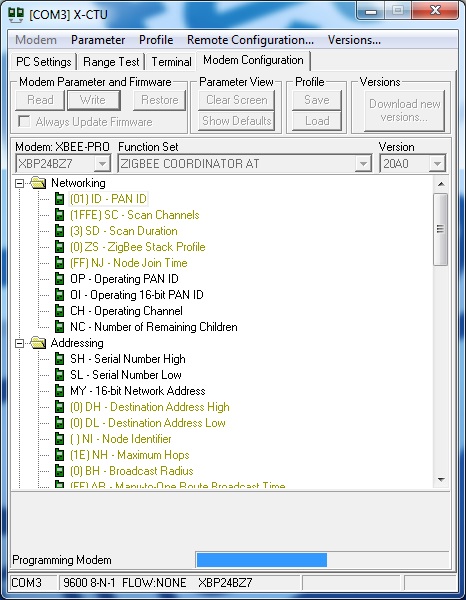The width and height of the screenshot is (466, 600).
Task: Click the Programming Modem progress bar
Action: [x=322, y=559]
